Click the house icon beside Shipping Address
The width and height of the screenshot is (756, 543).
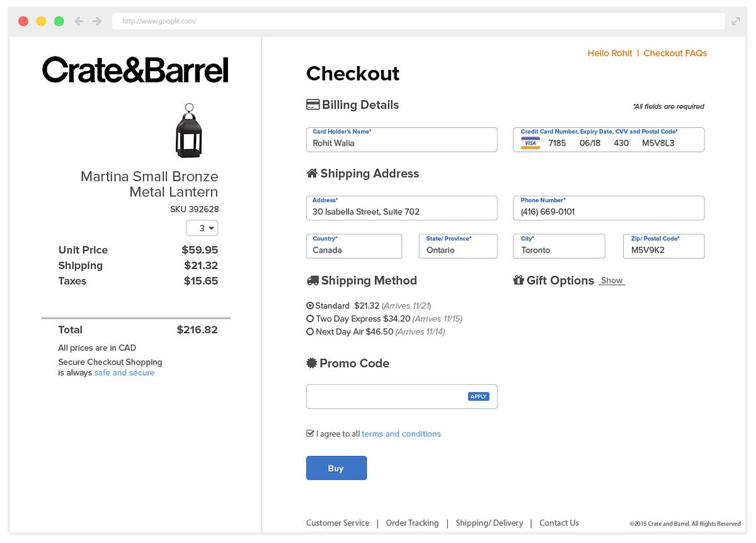tap(312, 173)
